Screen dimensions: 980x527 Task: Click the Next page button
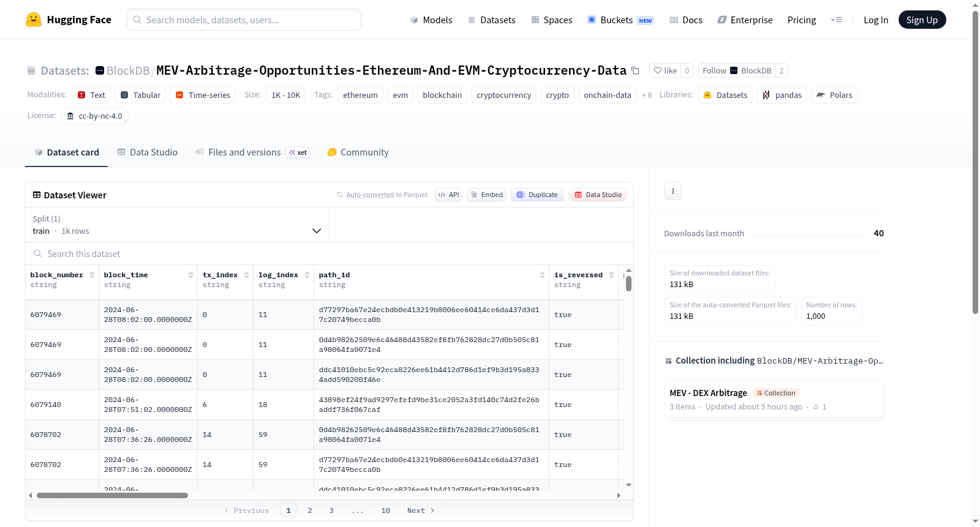421,510
